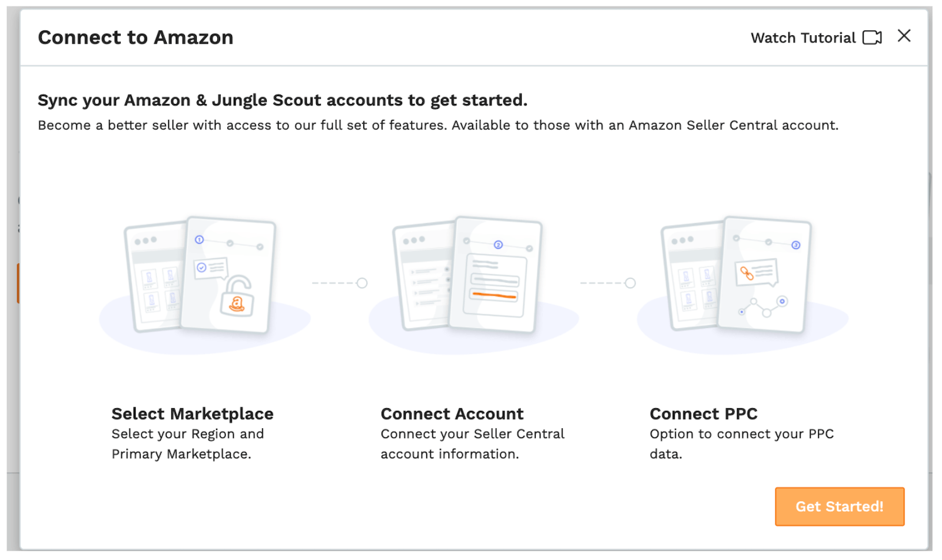Viewport: 942px width, 560px height.
Task: Click the checkmark speech bubble in Marketplace illustration
Action: point(211,268)
